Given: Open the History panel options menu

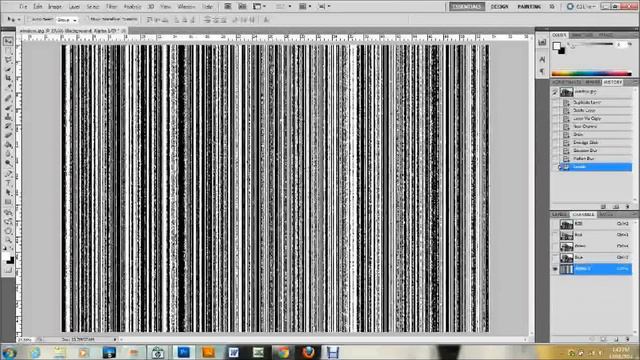Looking at the screenshot, I should pos(635,82).
